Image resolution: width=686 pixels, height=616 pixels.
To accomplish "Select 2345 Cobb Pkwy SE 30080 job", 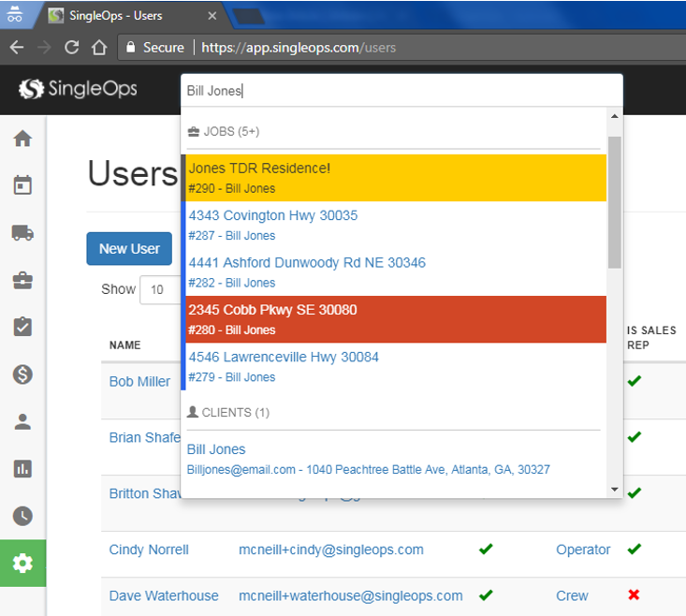I will [x=396, y=319].
